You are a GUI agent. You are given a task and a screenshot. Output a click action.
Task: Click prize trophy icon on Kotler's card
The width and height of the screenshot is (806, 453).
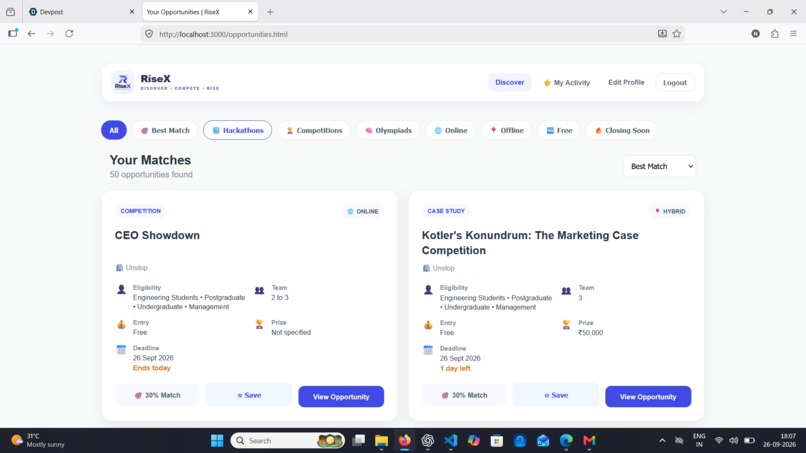pos(566,325)
